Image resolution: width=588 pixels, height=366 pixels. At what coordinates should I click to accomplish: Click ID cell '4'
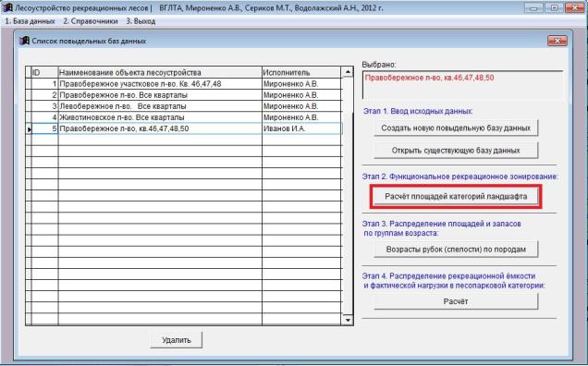coord(44,117)
